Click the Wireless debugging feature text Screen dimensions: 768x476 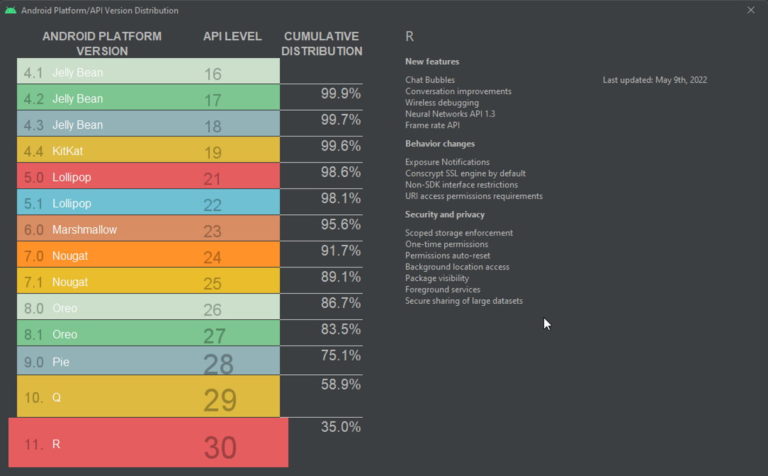click(442, 102)
